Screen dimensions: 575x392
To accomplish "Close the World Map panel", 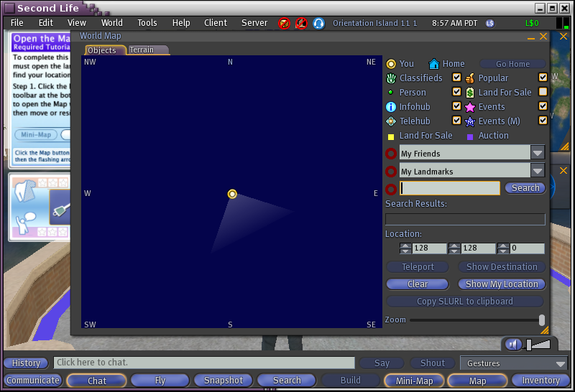I will pos(543,37).
